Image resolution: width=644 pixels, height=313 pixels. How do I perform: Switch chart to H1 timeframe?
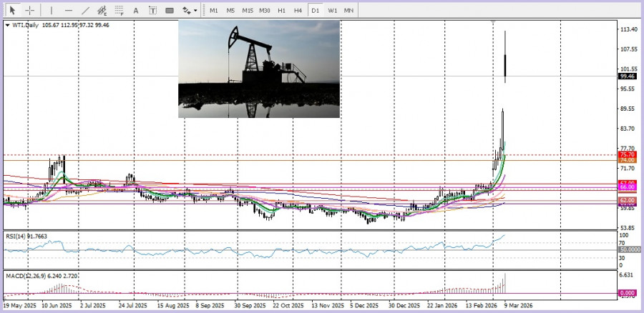pyautogui.click(x=281, y=11)
